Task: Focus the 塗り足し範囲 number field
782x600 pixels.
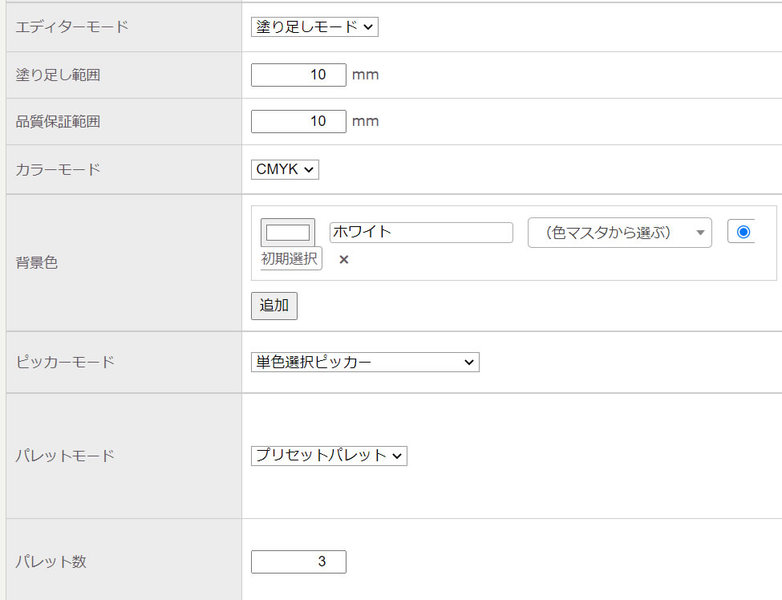Action: click(x=298, y=75)
